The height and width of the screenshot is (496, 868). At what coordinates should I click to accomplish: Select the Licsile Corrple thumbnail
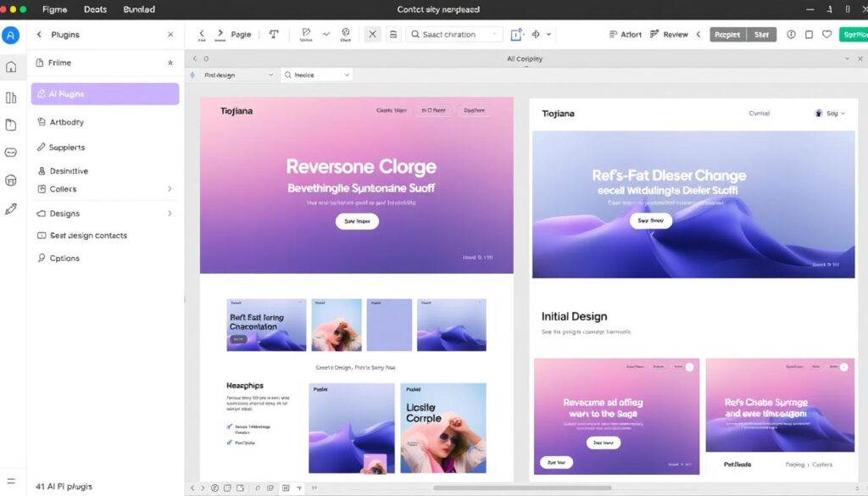[443, 428]
